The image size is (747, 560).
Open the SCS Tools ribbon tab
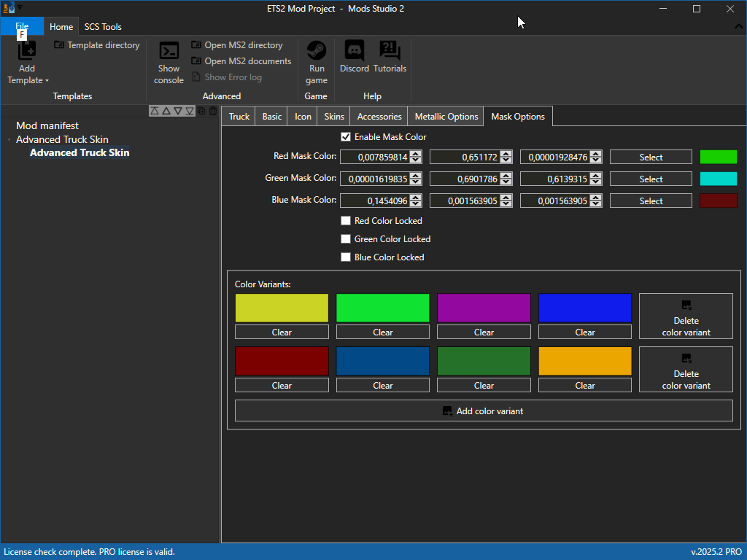click(x=103, y=27)
